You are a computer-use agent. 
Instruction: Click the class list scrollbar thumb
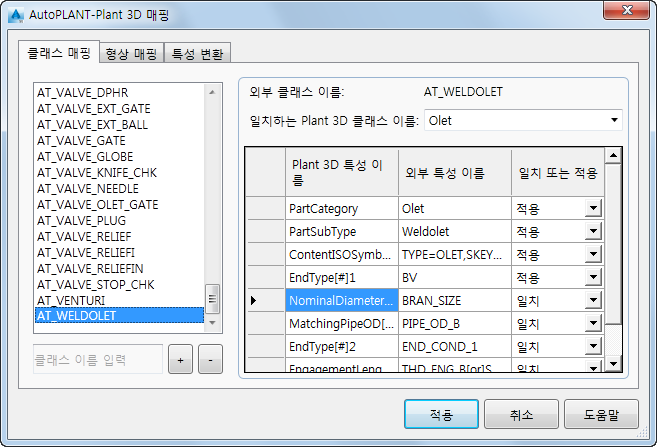212,299
